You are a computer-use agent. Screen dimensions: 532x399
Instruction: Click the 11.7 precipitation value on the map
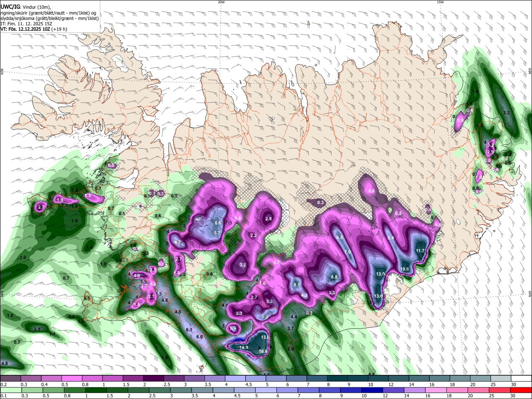(x=420, y=251)
